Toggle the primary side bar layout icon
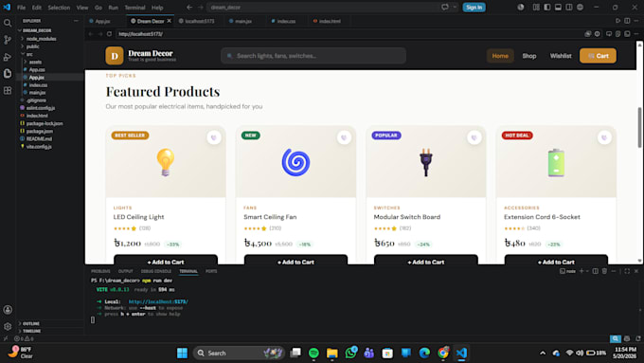Screen dimensions: 644x363 pos(547,8)
